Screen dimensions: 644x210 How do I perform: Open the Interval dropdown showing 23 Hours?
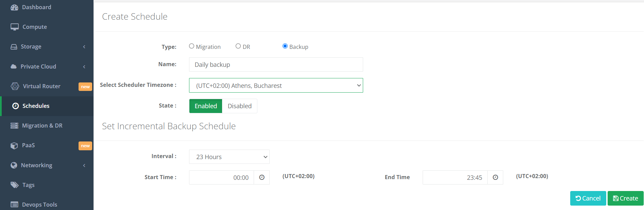(229, 157)
